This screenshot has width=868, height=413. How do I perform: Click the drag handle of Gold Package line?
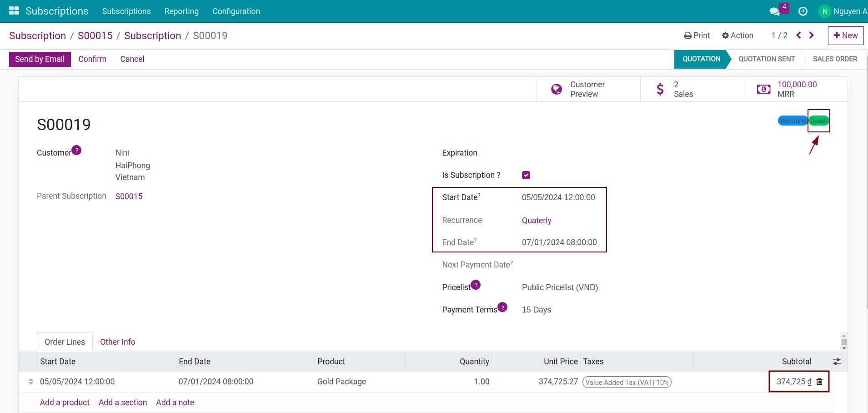[31, 382]
